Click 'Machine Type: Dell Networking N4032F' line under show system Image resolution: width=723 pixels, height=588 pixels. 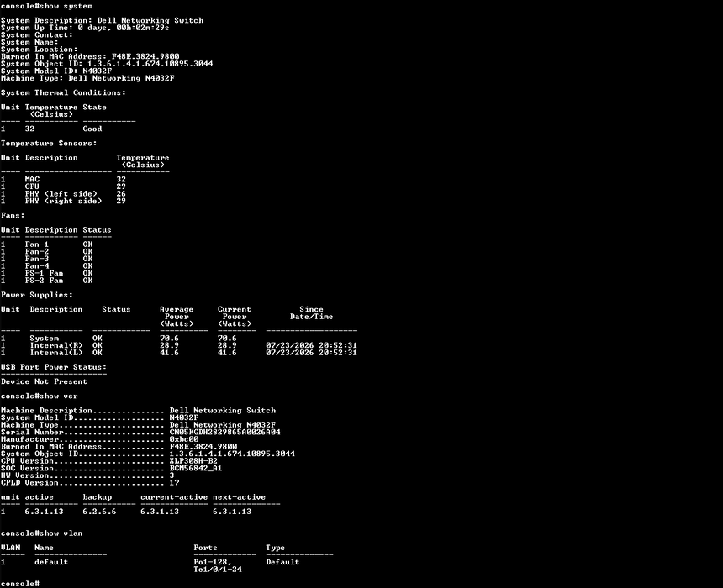87,78
